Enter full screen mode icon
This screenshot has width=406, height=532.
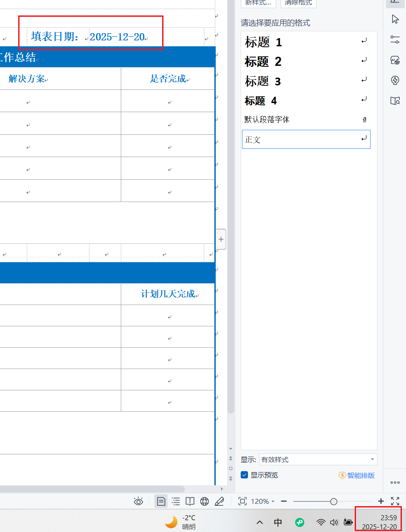395,501
